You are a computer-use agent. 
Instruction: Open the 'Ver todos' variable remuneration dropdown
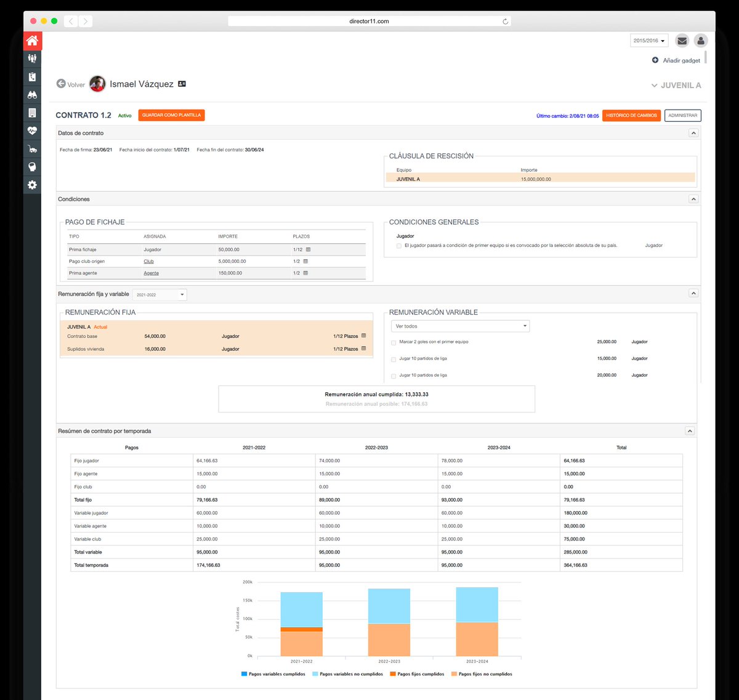point(459,326)
